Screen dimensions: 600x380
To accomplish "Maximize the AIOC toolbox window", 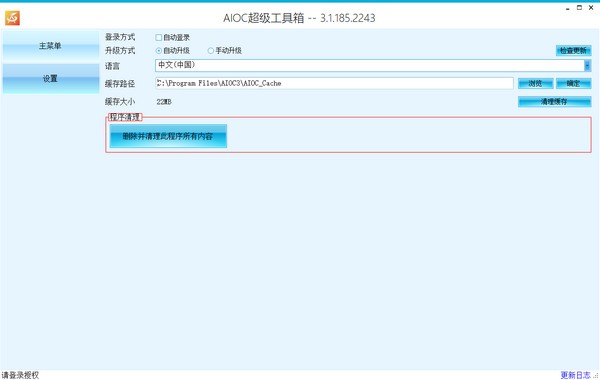I will (x=579, y=8).
